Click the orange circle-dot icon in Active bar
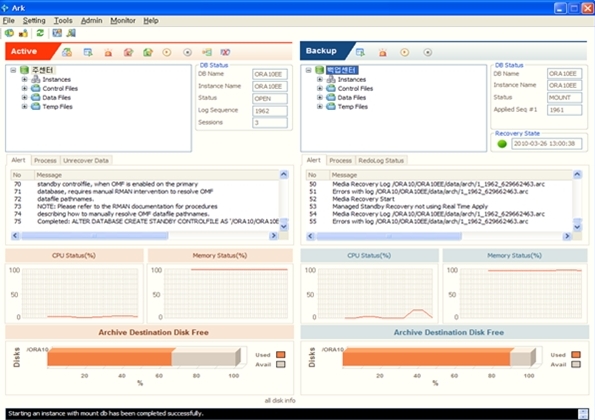This screenshot has width=595, height=420. [x=167, y=52]
